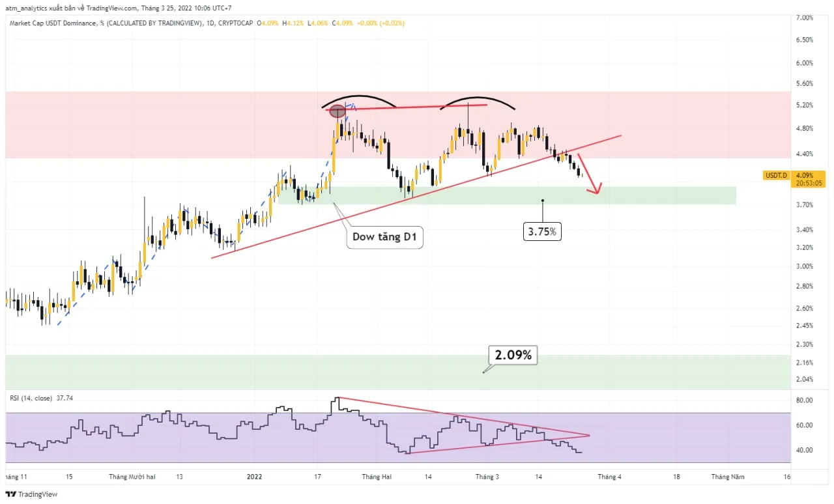Click the 3.70% price axis label
Viewport: 834px width, 504px height.
point(805,205)
